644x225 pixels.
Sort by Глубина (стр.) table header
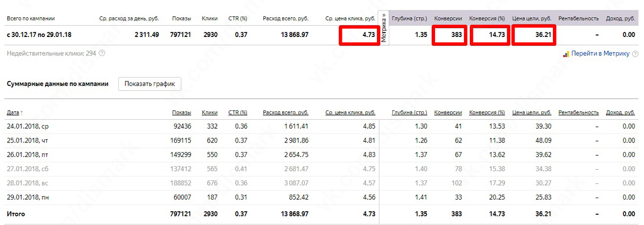pos(410,113)
